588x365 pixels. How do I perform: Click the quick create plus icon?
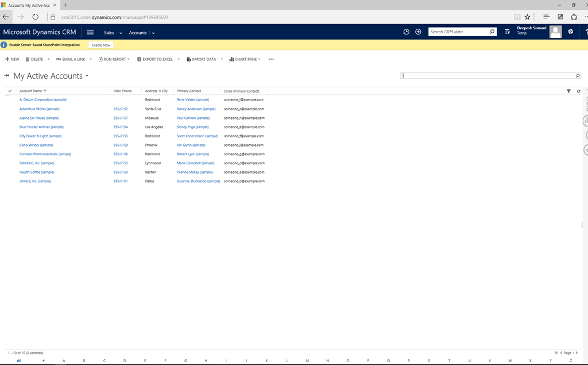pyautogui.click(x=418, y=32)
